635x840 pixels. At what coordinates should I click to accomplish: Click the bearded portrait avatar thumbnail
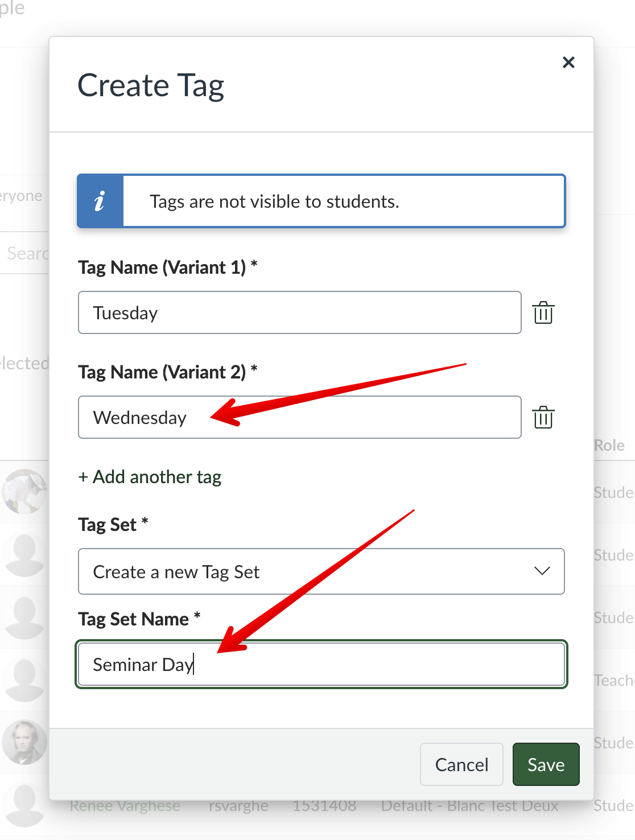coord(24,742)
